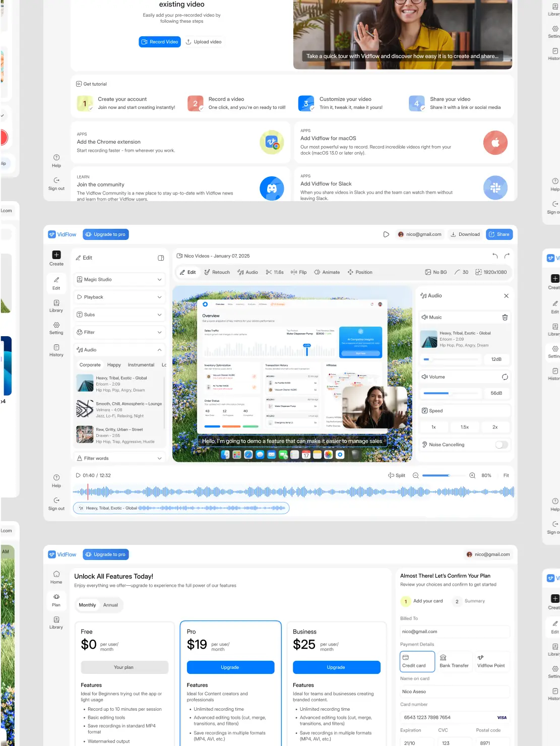The height and width of the screenshot is (746, 560).
Task: Open Setting in editor screen sidebar
Action: coord(56,328)
